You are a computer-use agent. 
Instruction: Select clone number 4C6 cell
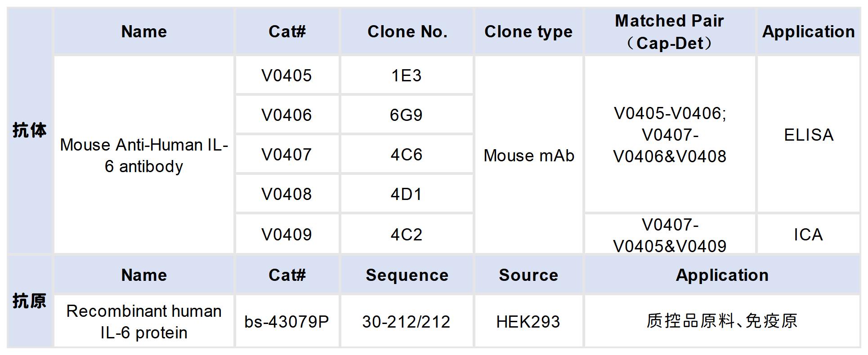coord(407,155)
